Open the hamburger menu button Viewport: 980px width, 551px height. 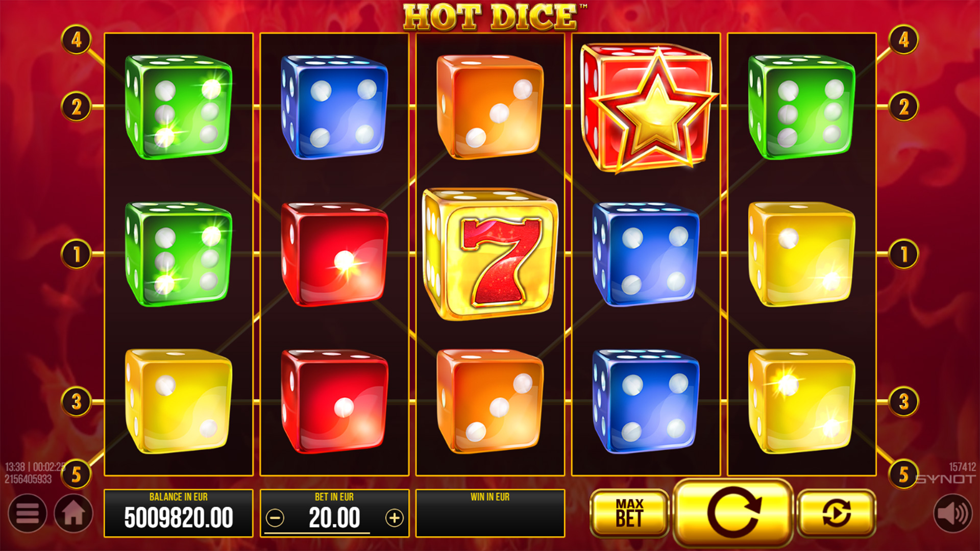pos(28,513)
